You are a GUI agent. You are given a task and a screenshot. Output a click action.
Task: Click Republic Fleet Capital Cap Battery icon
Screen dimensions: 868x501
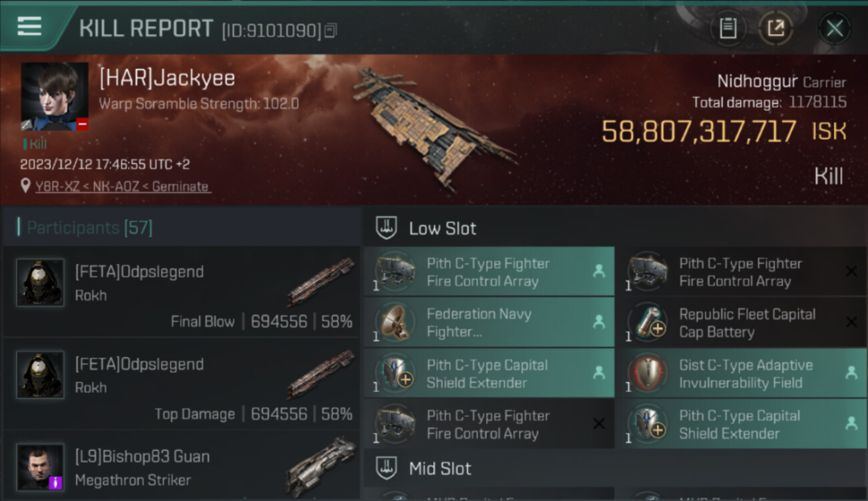pos(647,322)
